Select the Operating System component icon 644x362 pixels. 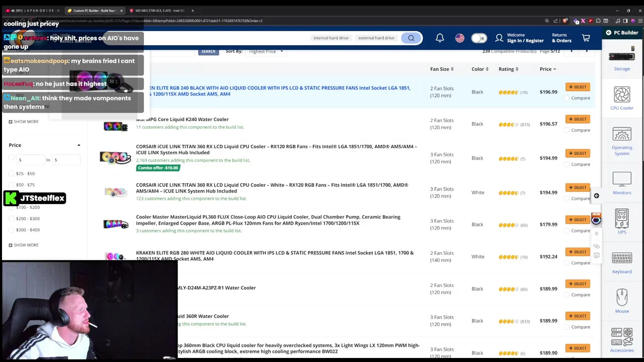click(622, 135)
